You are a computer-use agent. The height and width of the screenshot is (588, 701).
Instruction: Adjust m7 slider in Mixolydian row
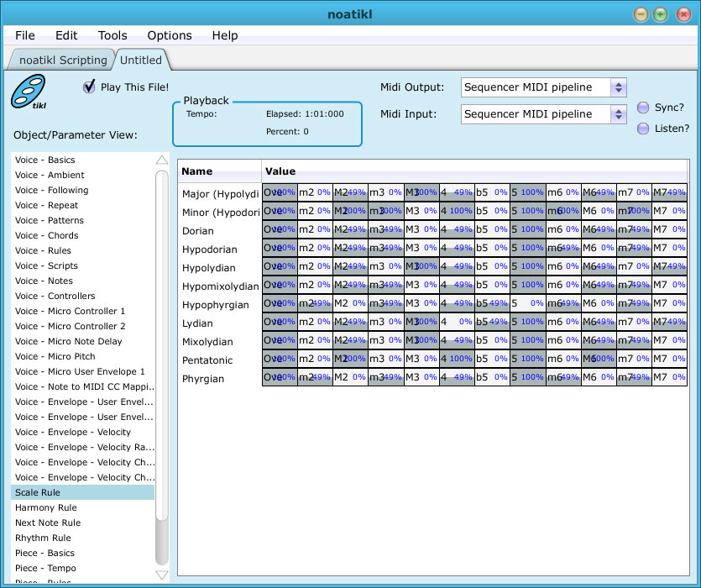(634, 340)
